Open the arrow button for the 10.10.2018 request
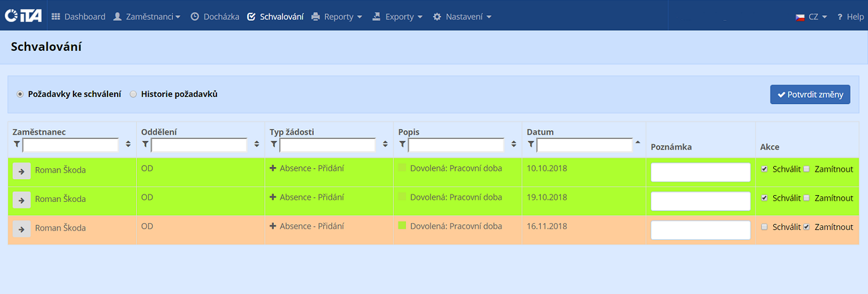Image resolution: width=868 pixels, height=294 pixels. pyautogui.click(x=21, y=171)
